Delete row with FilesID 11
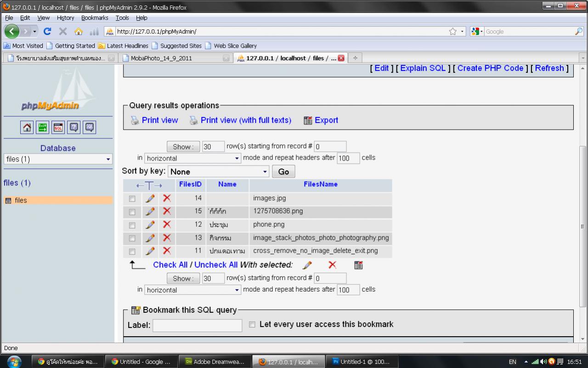This screenshot has height=368, width=588. click(x=167, y=251)
